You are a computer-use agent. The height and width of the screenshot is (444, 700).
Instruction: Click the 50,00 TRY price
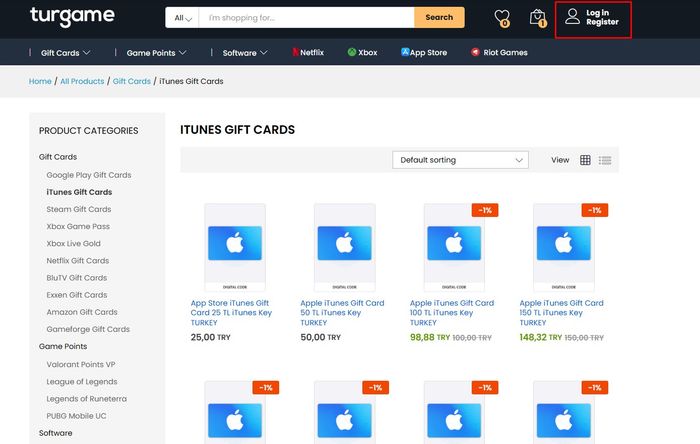point(320,337)
